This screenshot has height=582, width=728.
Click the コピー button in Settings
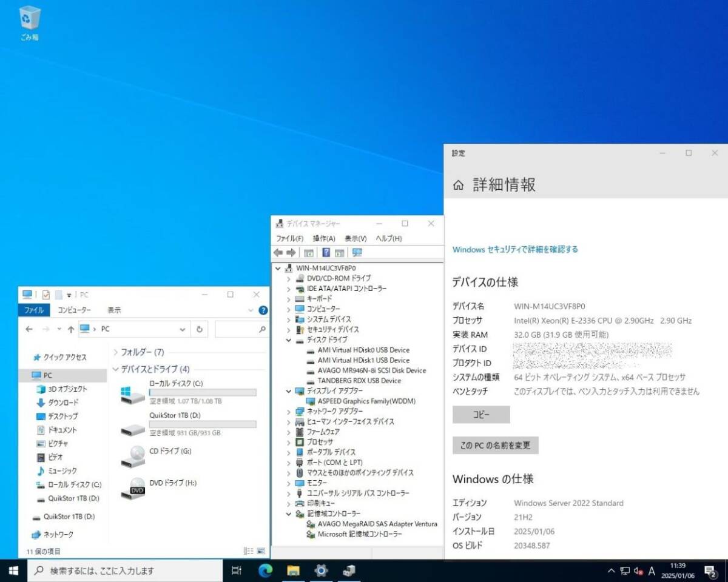click(481, 415)
